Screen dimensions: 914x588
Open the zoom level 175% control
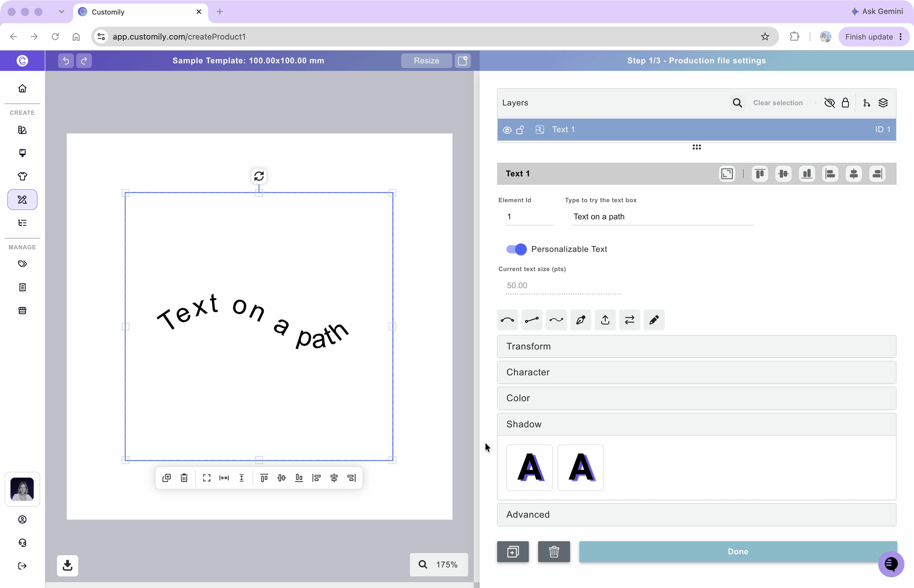pos(439,564)
